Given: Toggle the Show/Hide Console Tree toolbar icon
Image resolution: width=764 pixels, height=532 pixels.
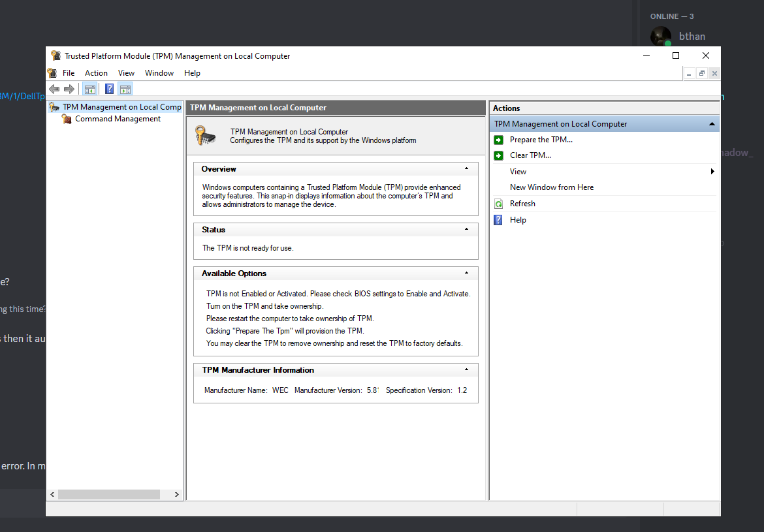Looking at the screenshot, I should pos(89,89).
